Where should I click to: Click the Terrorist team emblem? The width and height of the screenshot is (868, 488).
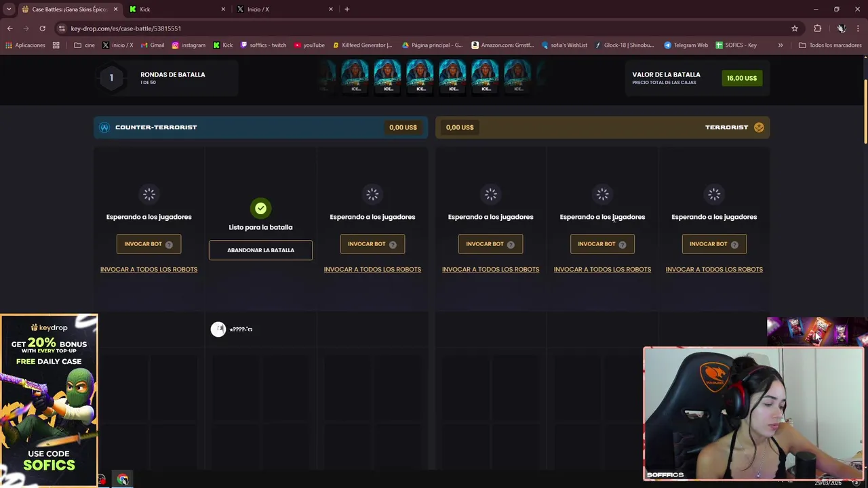pyautogui.click(x=759, y=127)
